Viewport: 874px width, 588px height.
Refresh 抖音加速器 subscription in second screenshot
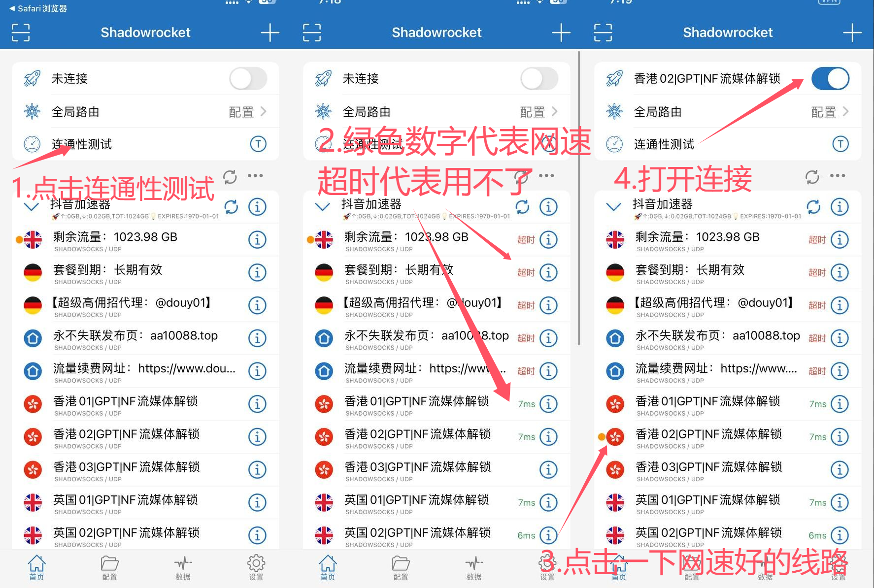tap(522, 207)
